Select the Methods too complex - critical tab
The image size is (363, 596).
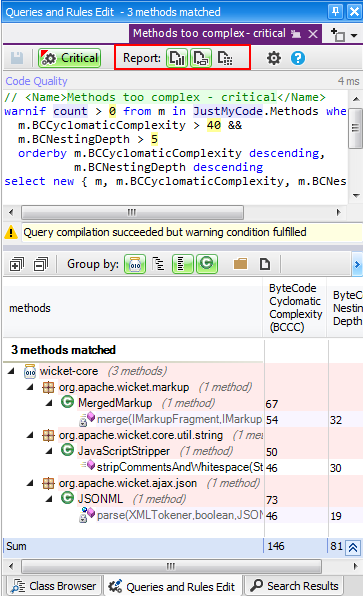pyautogui.click(x=226, y=33)
